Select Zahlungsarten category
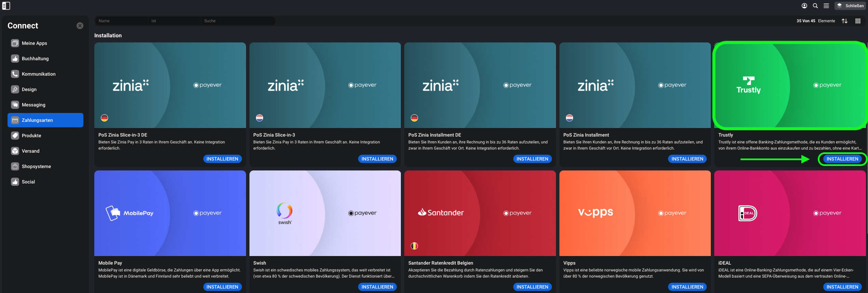868x293 pixels. [x=45, y=120]
